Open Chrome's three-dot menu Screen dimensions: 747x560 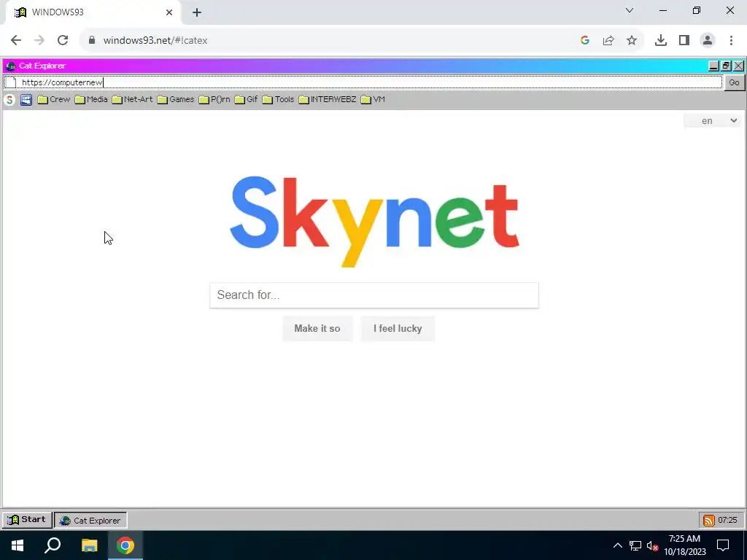tap(731, 41)
